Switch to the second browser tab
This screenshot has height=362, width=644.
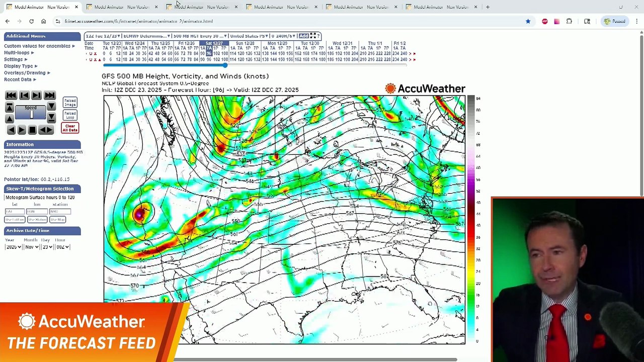pyautogui.click(x=121, y=7)
